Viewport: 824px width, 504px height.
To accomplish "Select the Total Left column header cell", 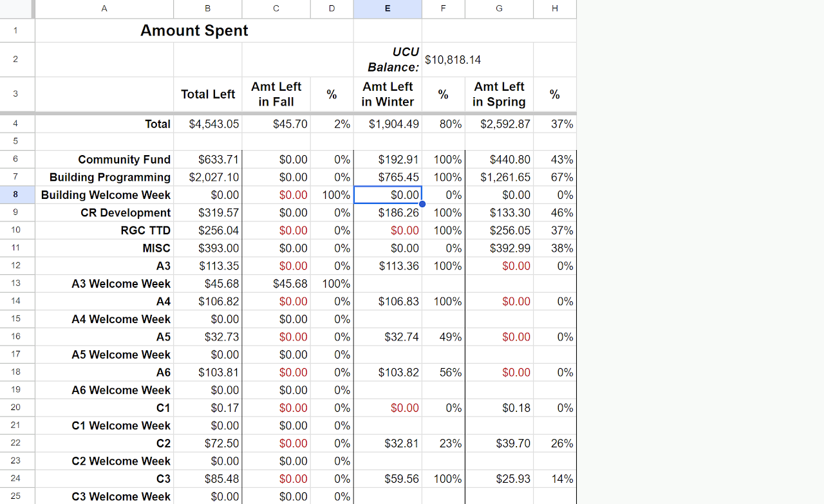I will 207,94.
